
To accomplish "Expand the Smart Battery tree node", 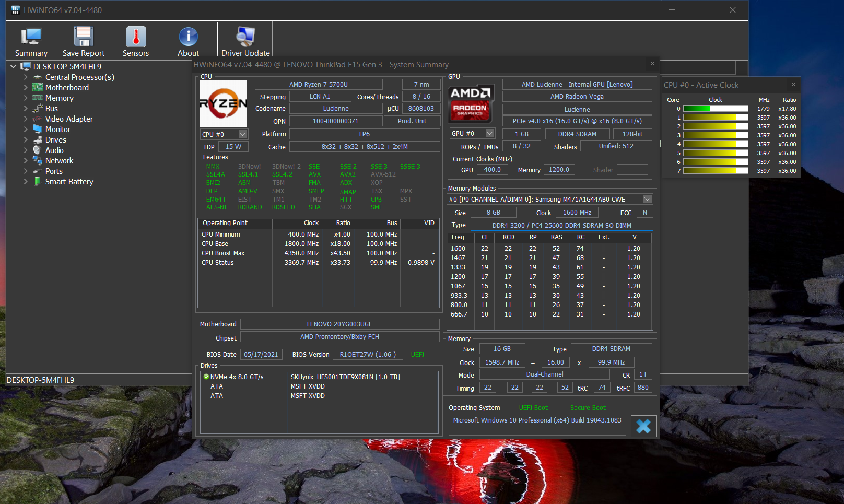I will coord(26,182).
